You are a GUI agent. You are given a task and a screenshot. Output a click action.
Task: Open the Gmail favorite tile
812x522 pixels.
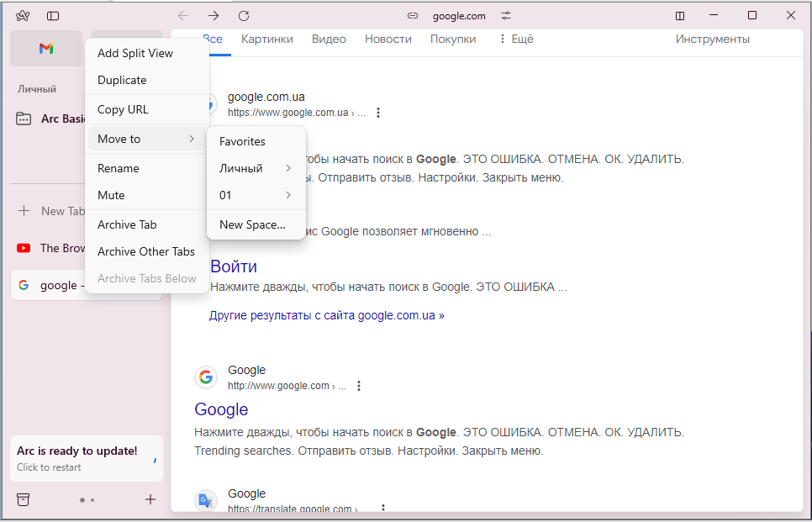tap(46, 48)
